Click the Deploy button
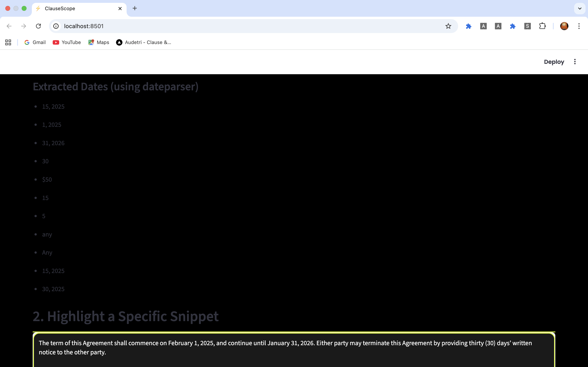The width and height of the screenshot is (588, 367). (x=554, y=62)
